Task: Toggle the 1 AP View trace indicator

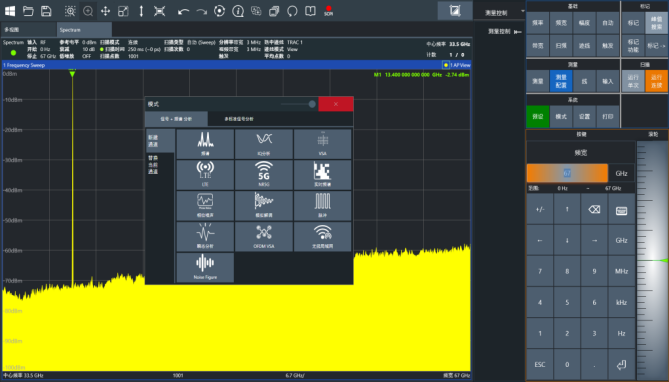Action: (x=457, y=65)
